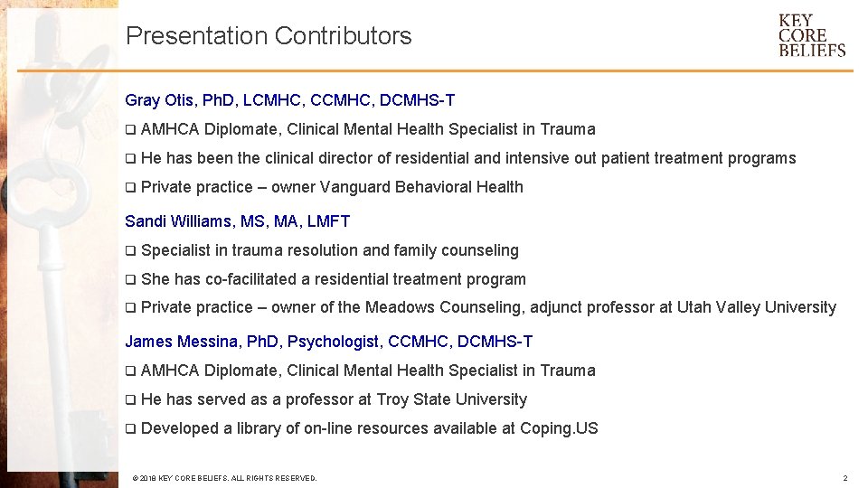Viewport: 868px width, 488px height.
Task: Click the Sandi Williams, MS, MA, LMFT heading
Action: tap(237, 221)
